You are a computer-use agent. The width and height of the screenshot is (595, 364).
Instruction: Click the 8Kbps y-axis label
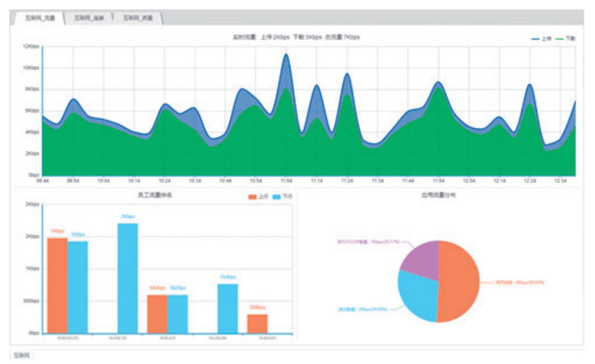point(33,89)
